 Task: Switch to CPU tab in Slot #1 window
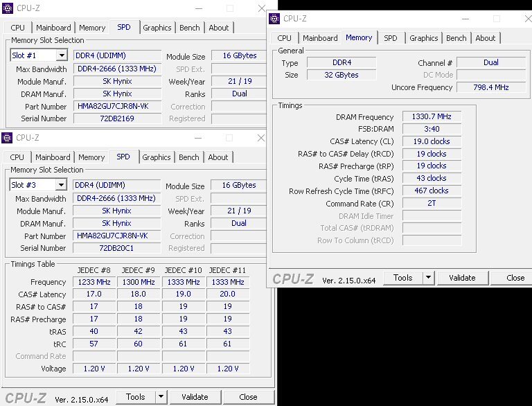17,28
